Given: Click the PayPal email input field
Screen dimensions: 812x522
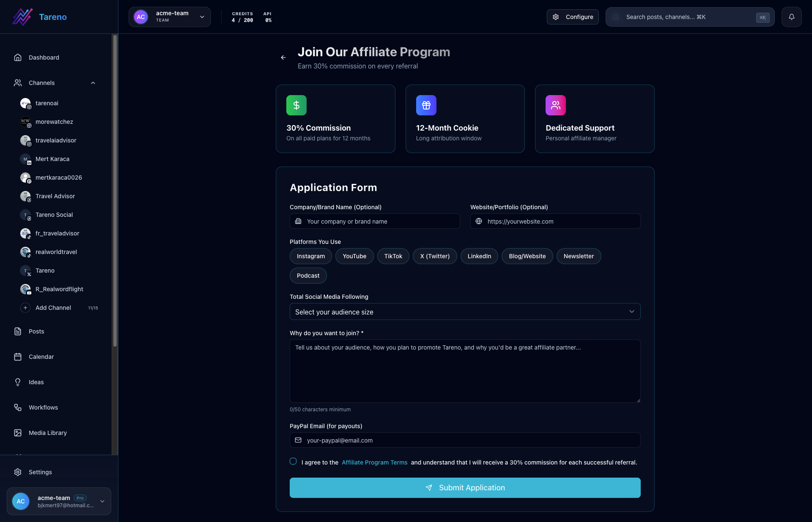Looking at the screenshot, I should [x=465, y=440].
